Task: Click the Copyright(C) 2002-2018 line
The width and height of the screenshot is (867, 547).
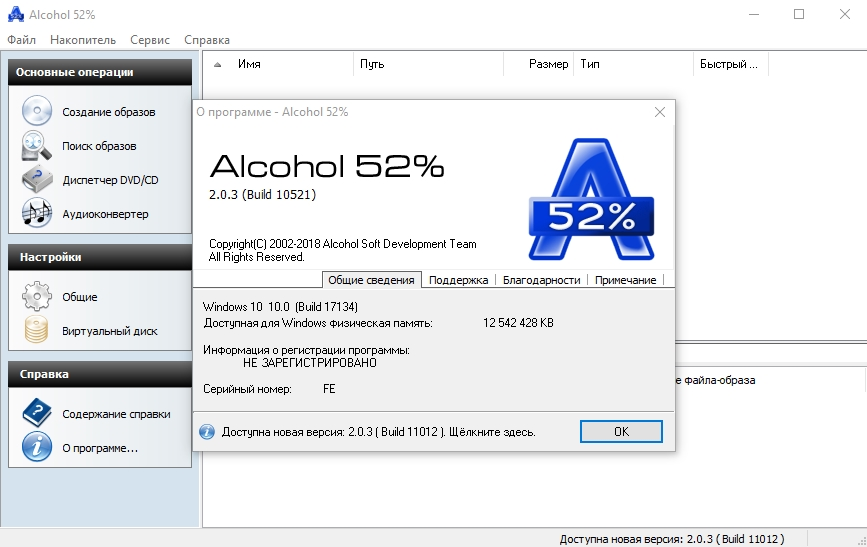Action: click(342, 244)
